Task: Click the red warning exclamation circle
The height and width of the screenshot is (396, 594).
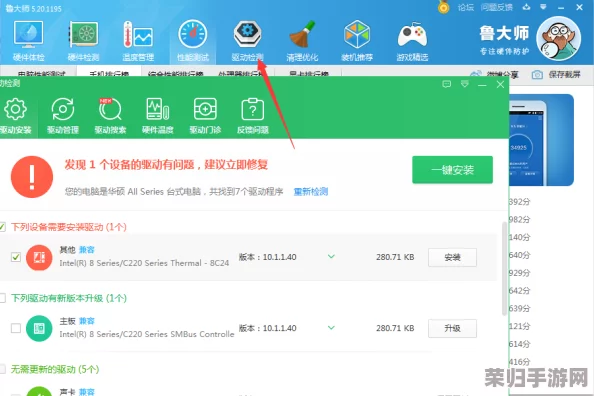Action: pyautogui.click(x=32, y=177)
